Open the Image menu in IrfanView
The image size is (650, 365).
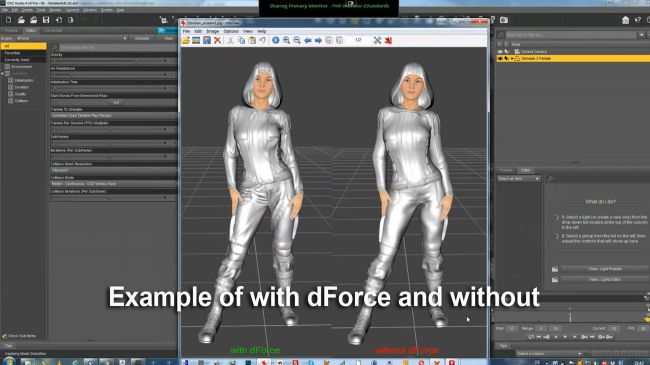pos(212,31)
